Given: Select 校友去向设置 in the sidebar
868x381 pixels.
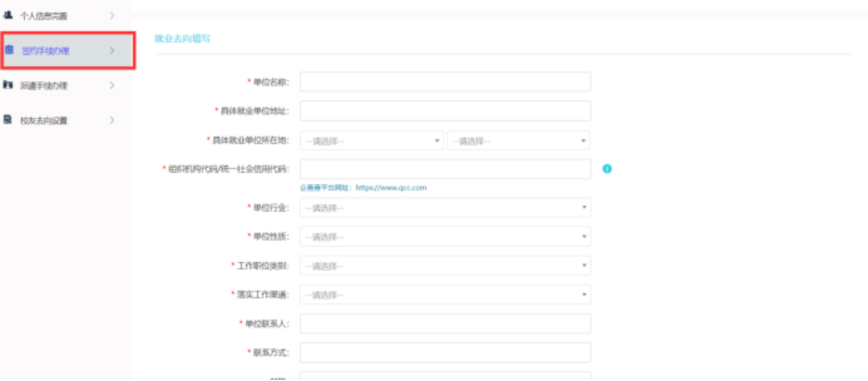Looking at the screenshot, I should click(44, 121).
